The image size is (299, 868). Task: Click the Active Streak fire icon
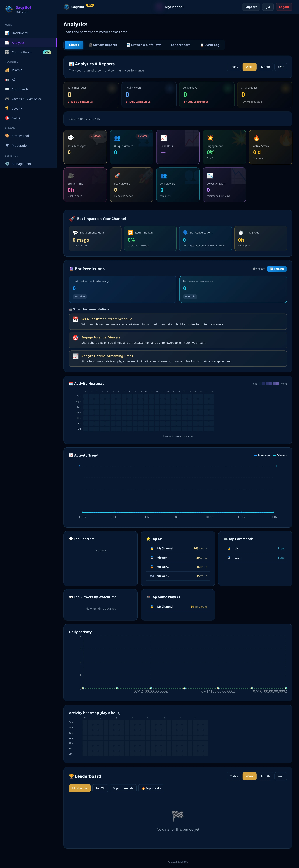pyautogui.click(x=256, y=138)
